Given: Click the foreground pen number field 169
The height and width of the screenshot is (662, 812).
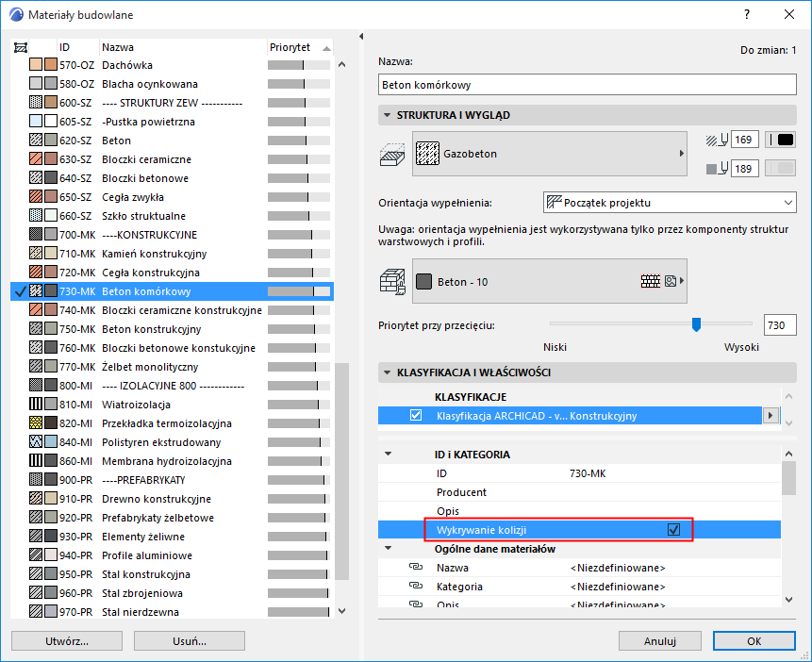Looking at the screenshot, I should point(745,140).
